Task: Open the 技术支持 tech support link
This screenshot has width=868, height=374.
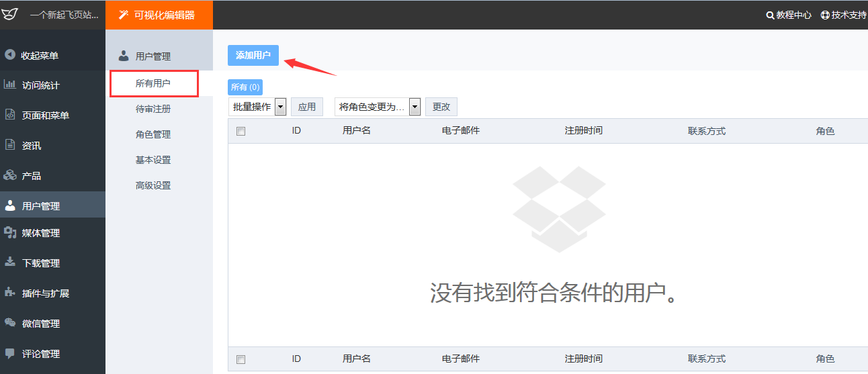Action: tap(849, 15)
